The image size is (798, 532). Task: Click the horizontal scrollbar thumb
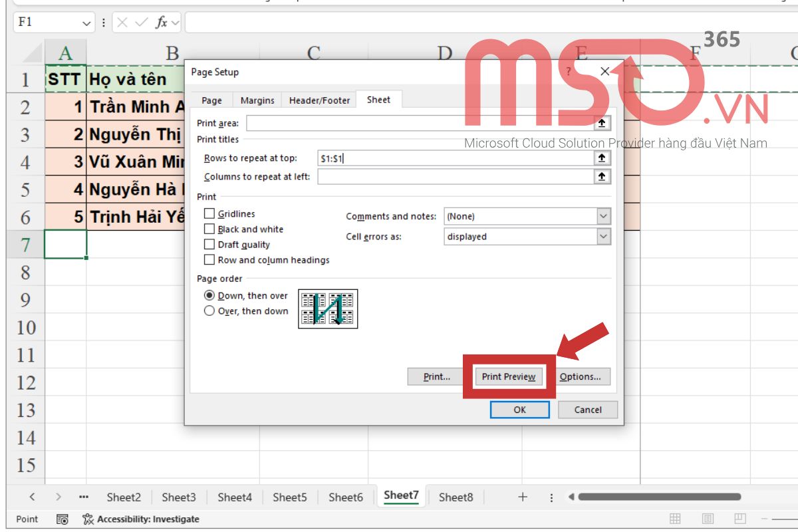point(659,497)
